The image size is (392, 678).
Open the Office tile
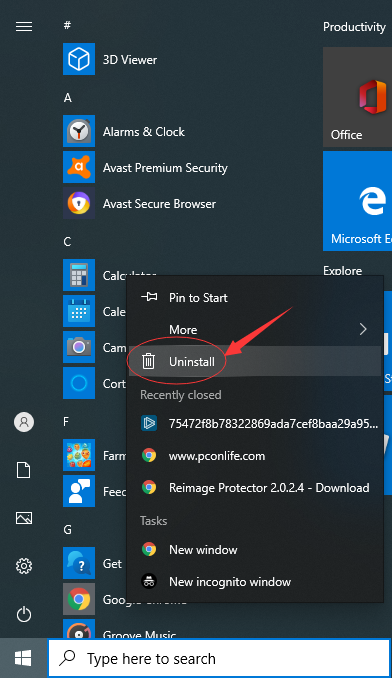pos(357,97)
